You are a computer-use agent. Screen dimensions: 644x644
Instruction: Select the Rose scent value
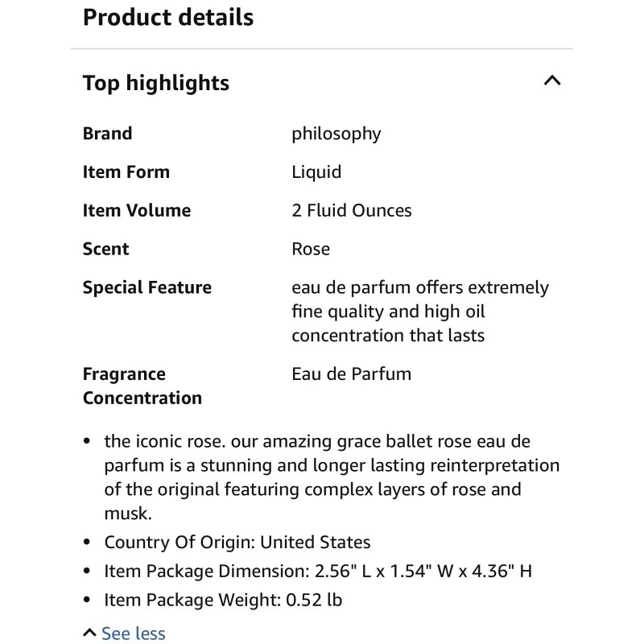click(311, 250)
